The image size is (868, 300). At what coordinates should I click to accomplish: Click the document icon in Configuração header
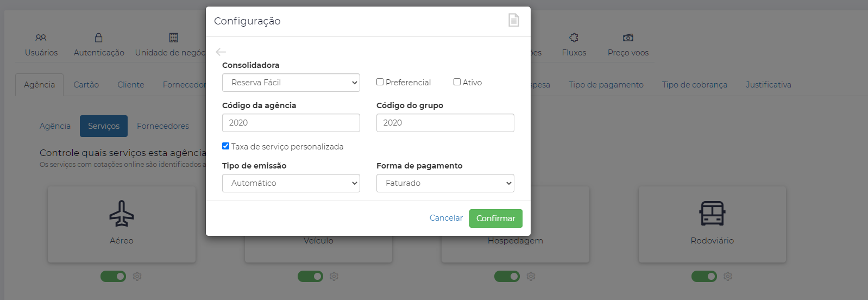(513, 21)
